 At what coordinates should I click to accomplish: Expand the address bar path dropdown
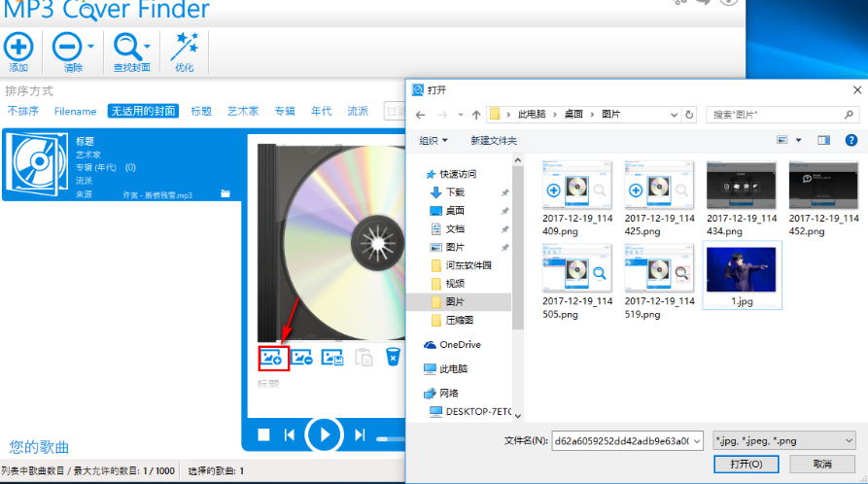674,115
